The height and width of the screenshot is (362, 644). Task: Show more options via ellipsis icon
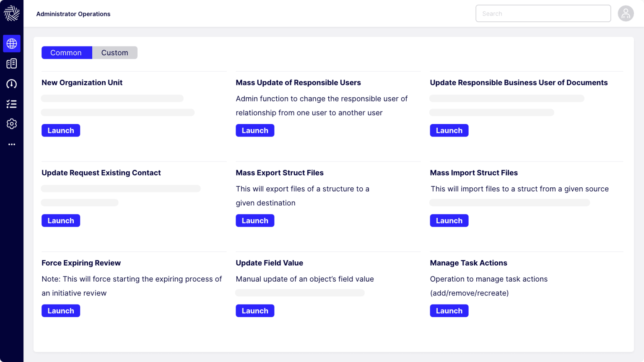(12, 144)
